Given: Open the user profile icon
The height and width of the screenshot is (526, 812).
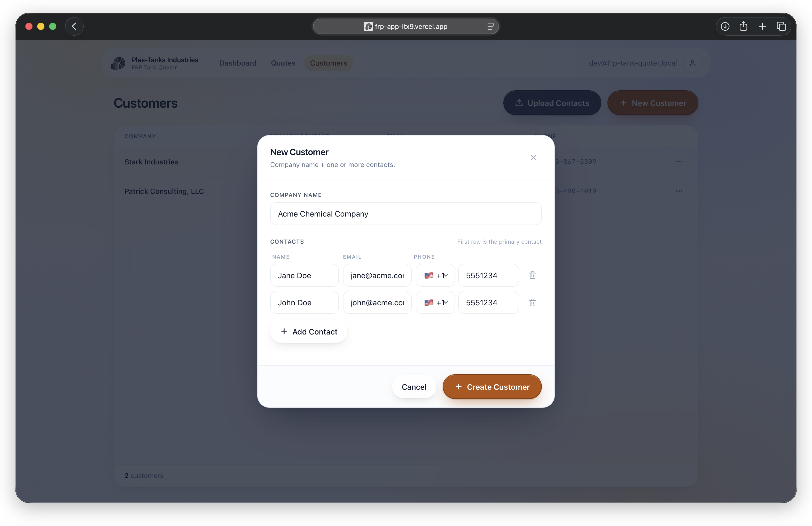Looking at the screenshot, I should click(692, 63).
